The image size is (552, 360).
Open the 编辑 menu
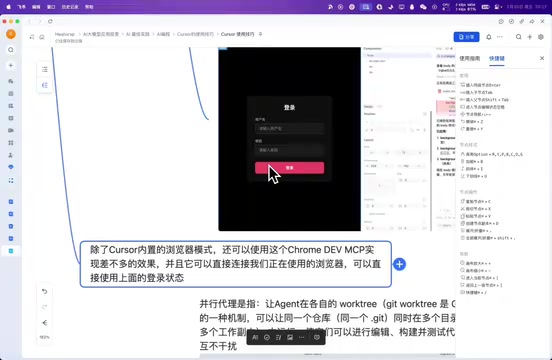point(36,7)
